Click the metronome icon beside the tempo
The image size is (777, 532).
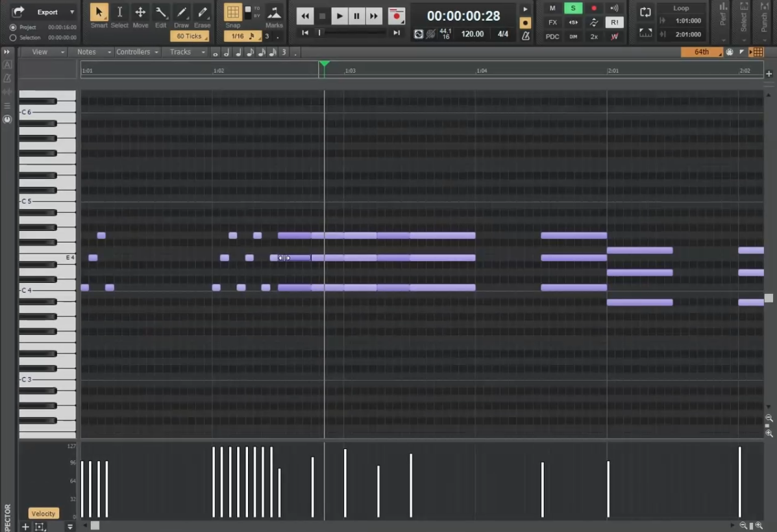pos(525,36)
